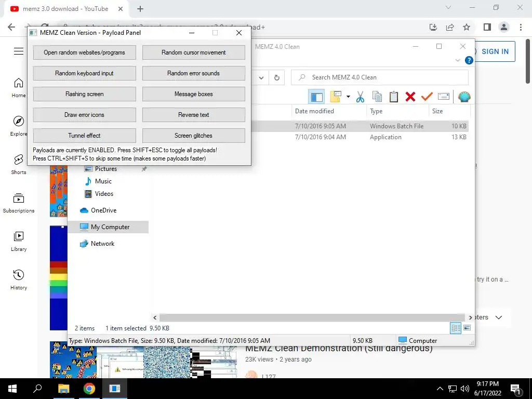
Task: Toggle Screen glitches payload
Action: pyautogui.click(x=194, y=136)
